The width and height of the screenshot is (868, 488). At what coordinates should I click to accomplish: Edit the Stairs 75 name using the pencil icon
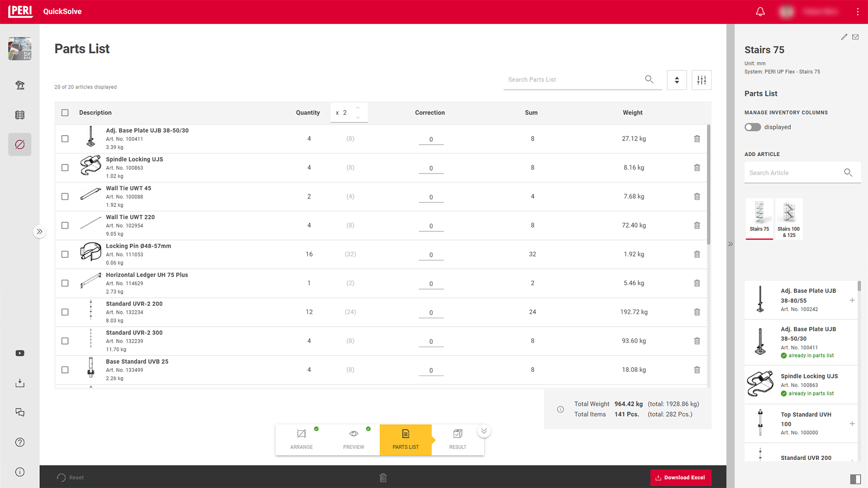pos(844,37)
